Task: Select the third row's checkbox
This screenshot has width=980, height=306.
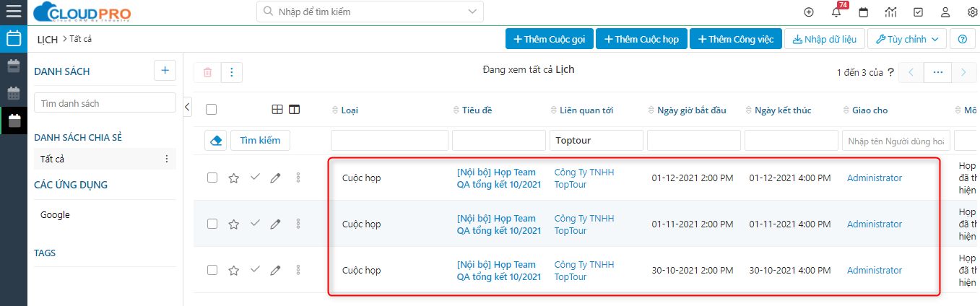Action: [x=212, y=270]
